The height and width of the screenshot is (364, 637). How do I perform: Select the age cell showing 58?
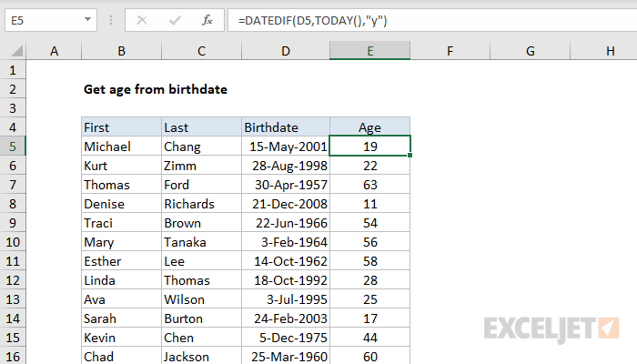pos(370,261)
